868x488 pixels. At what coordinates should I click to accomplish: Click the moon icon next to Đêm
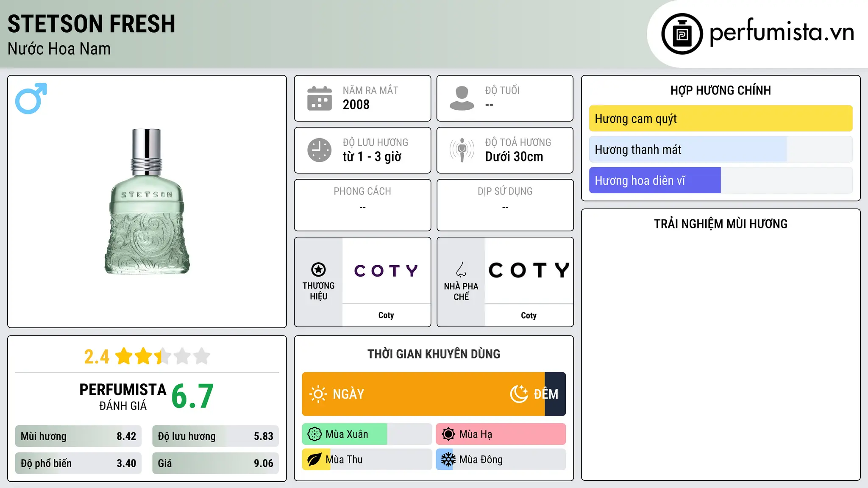(x=519, y=394)
